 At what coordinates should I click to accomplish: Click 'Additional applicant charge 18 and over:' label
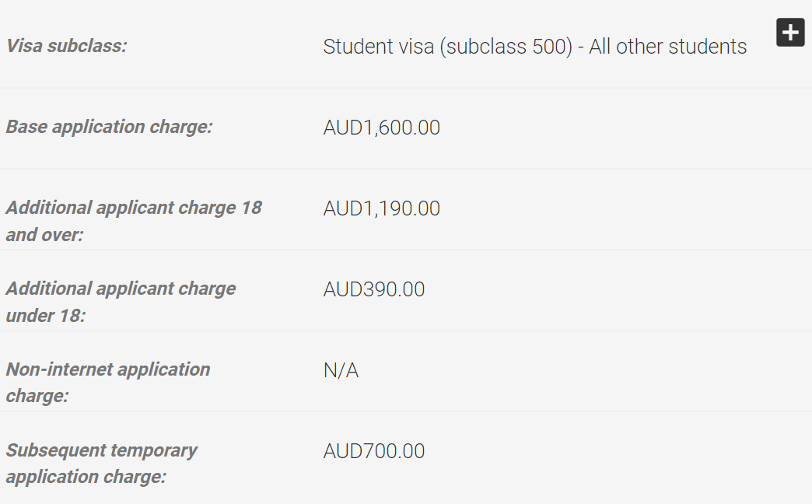tap(134, 221)
